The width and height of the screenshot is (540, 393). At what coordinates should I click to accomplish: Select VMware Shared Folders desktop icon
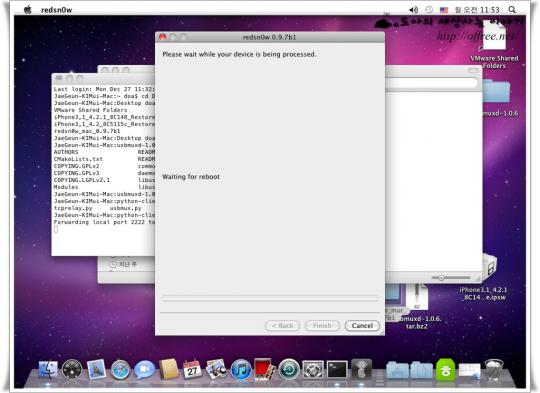click(494, 44)
